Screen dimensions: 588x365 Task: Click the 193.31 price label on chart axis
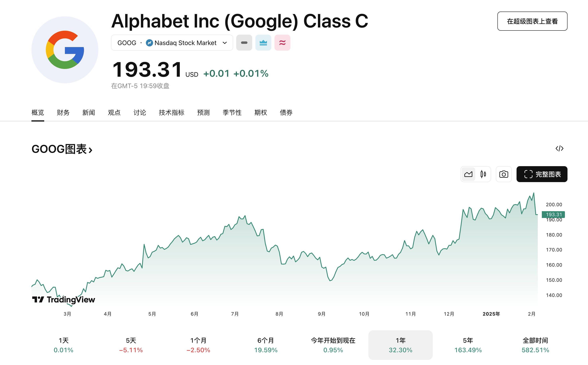tap(554, 214)
